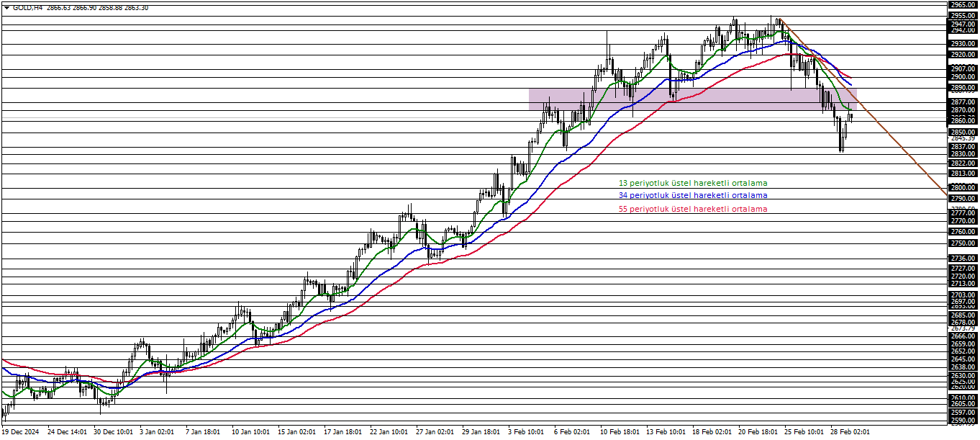Click the 2920.00 price level label
This screenshot has height=440, width=980.
coord(962,55)
